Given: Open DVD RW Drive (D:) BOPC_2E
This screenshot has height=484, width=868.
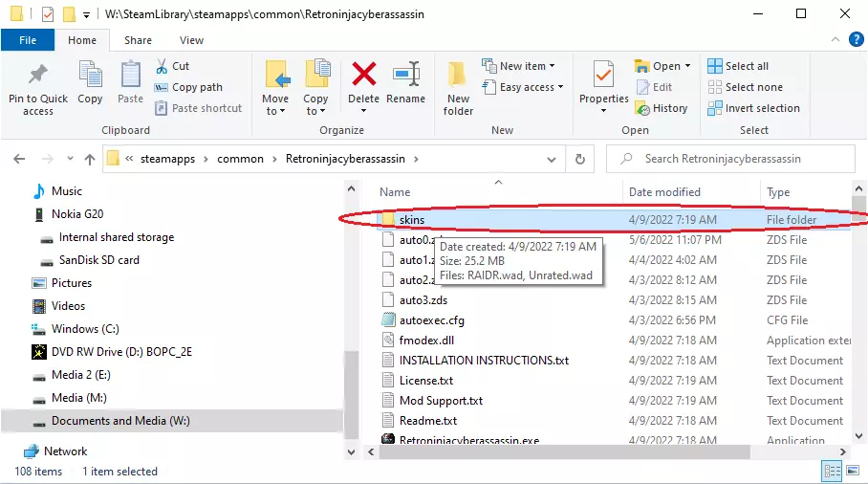Looking at the screenshot, I should point(121,352).
